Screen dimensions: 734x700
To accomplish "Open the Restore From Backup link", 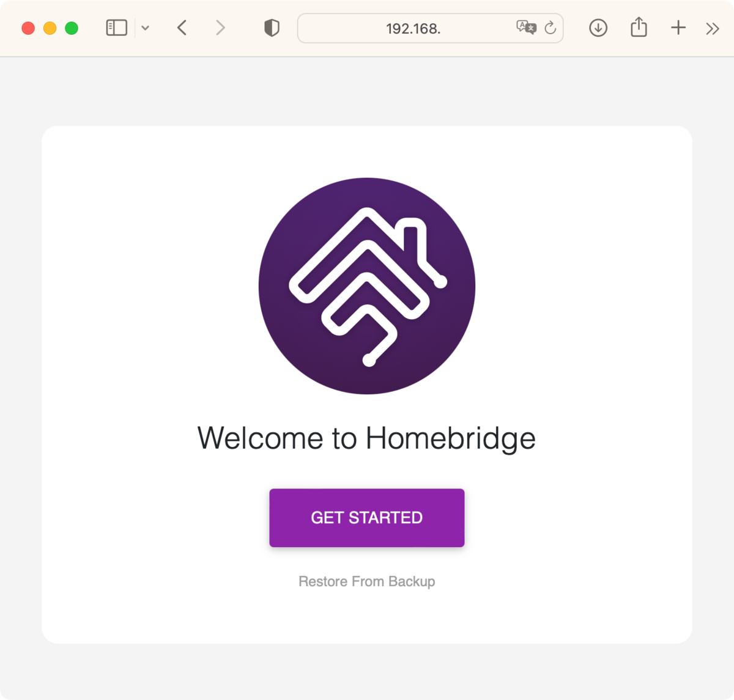I will [x=367, y=581].
